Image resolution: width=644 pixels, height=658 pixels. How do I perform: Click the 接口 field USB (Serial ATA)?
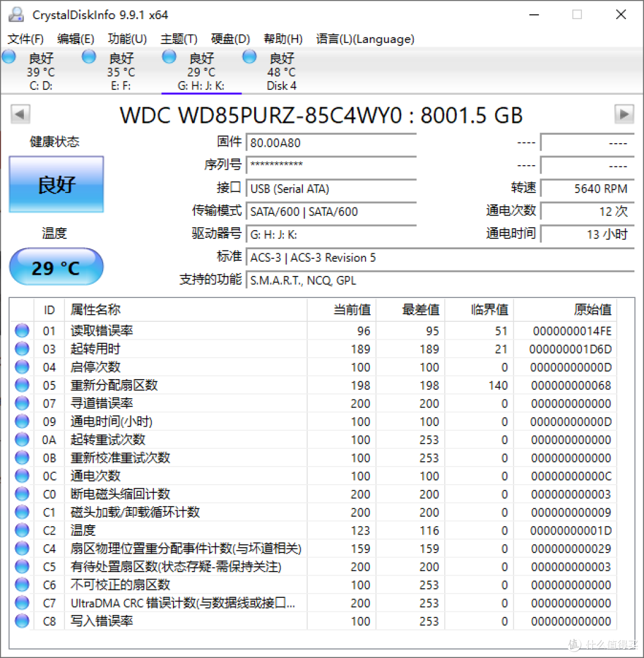331,188
